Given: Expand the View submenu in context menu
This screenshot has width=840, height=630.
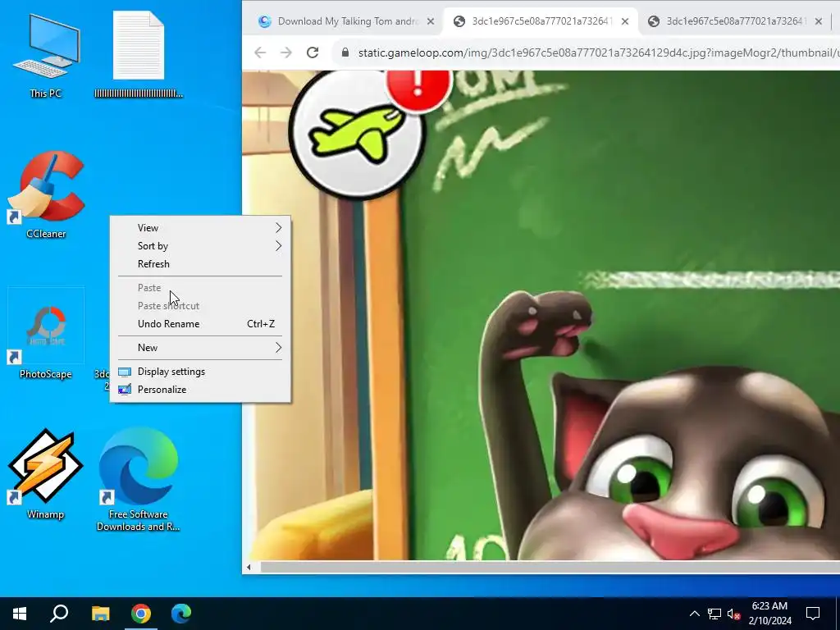Looking at the screenshot, I should tap(200, 228).
